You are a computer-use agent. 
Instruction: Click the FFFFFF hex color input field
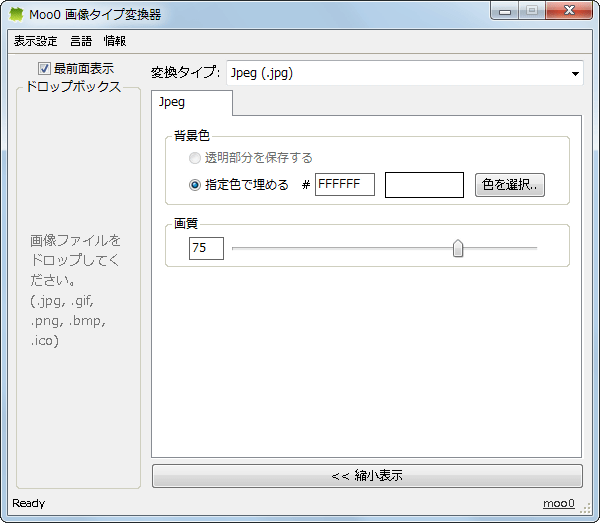coord(345,184)
